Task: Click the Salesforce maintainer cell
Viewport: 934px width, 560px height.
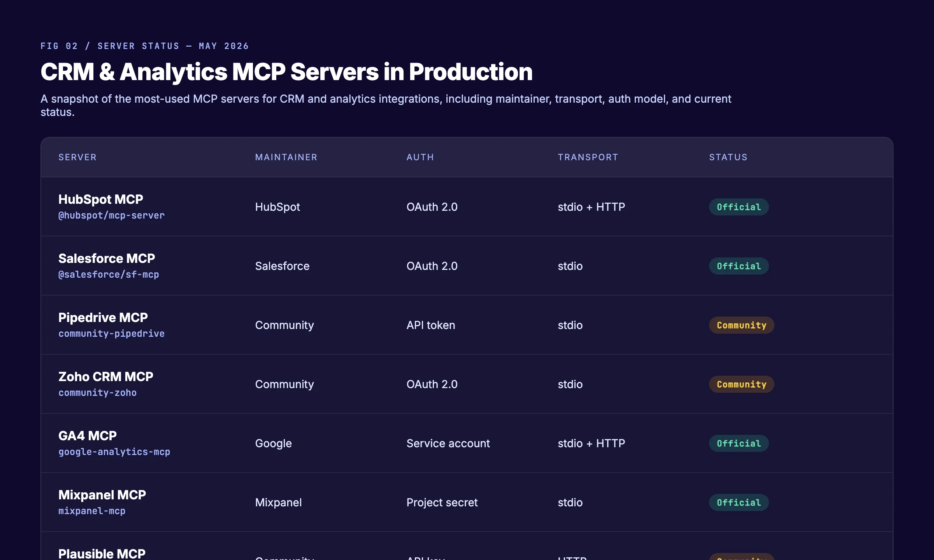Action: coord(282,266)
